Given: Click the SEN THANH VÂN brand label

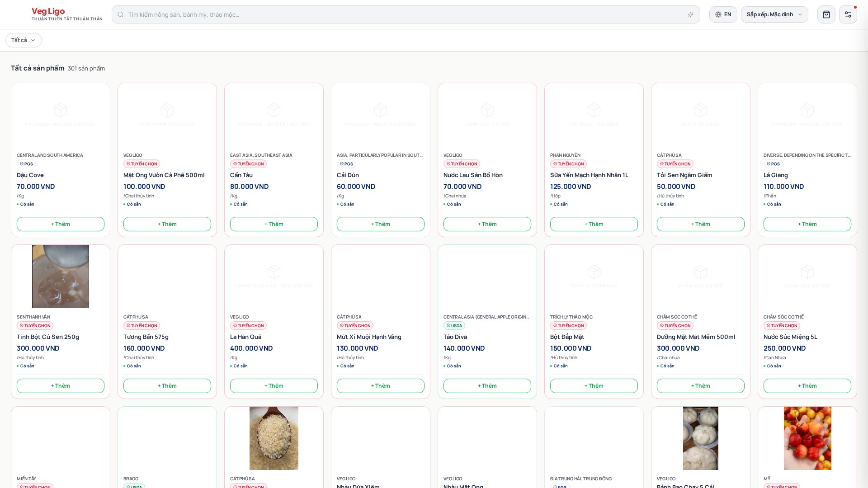Looking at the screenshot, I should click(x=33, y=317).
